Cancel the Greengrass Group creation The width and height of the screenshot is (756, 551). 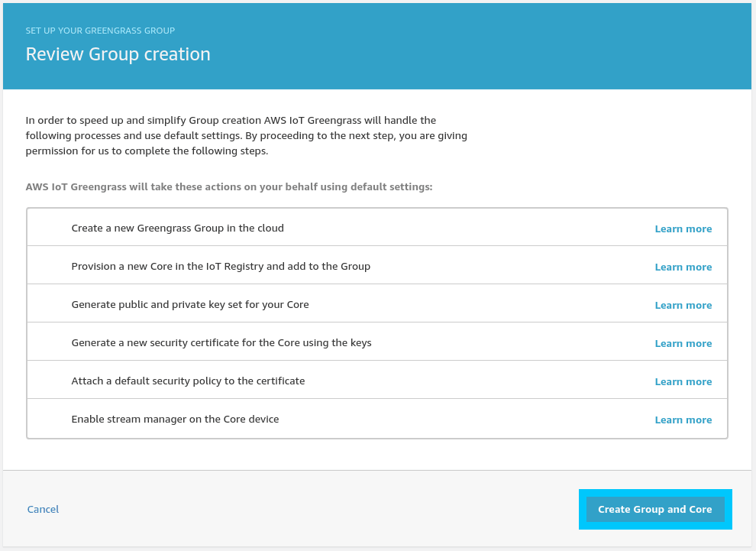pos(43,509)
